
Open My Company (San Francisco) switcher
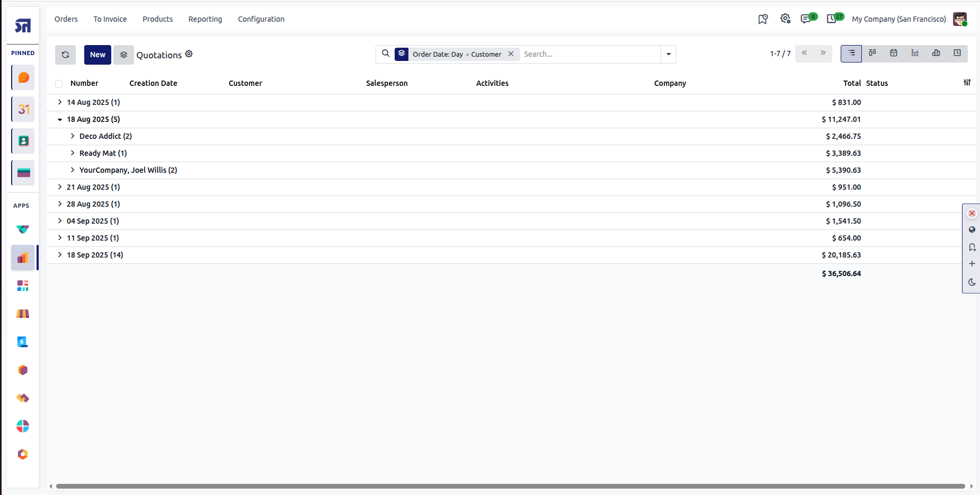pyautogui.click(x=899, y=19)
